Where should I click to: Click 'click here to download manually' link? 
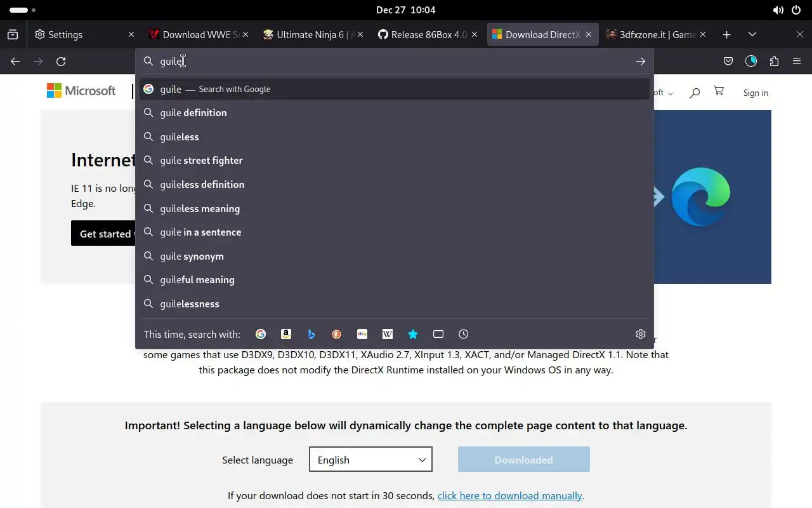pos(509,495)
